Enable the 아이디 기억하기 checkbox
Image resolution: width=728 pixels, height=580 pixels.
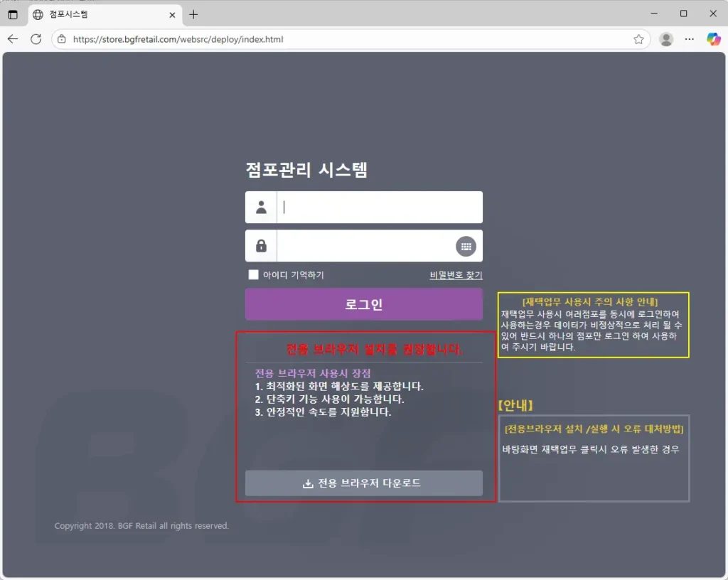(253, 275)
